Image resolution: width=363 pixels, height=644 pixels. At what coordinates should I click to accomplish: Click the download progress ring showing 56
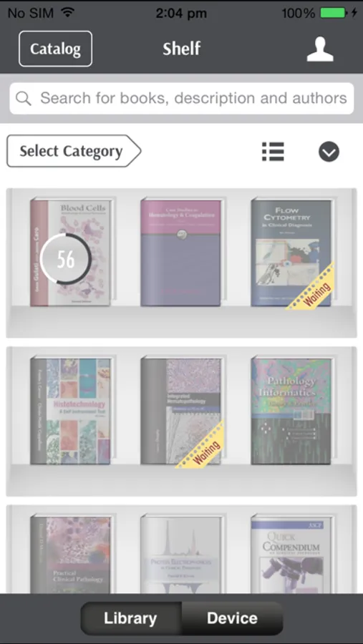coord(66,259)
